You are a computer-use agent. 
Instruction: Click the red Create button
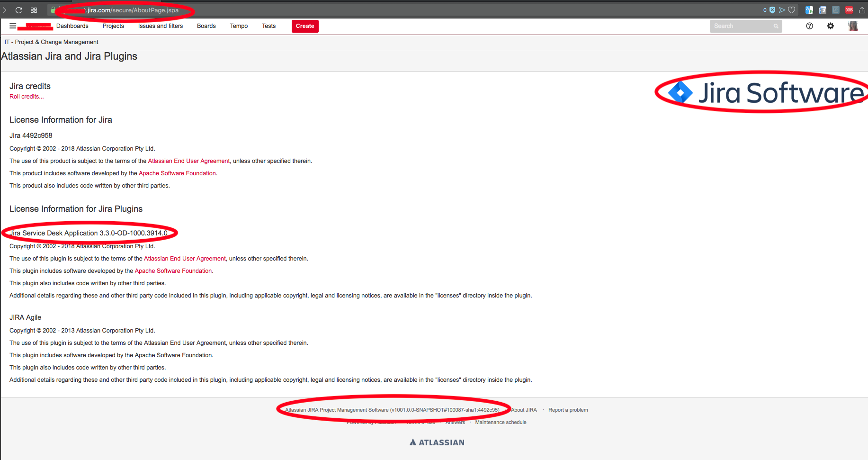305,26
